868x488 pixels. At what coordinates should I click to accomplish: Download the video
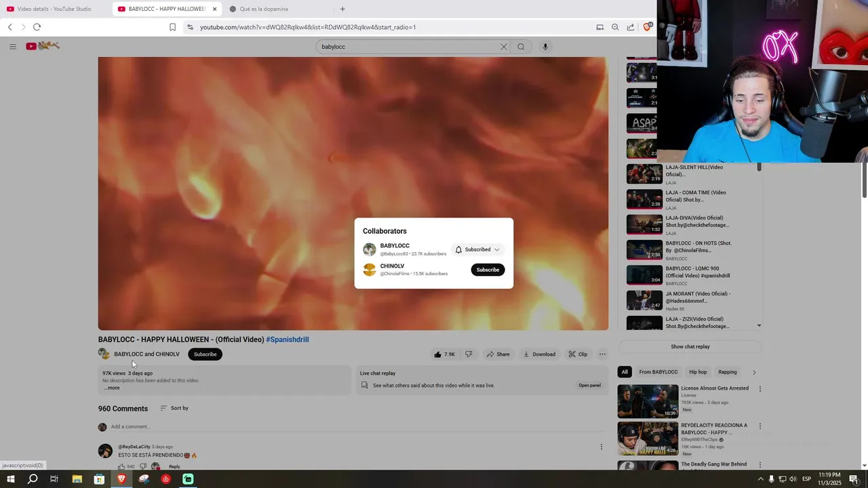[539, 354]
